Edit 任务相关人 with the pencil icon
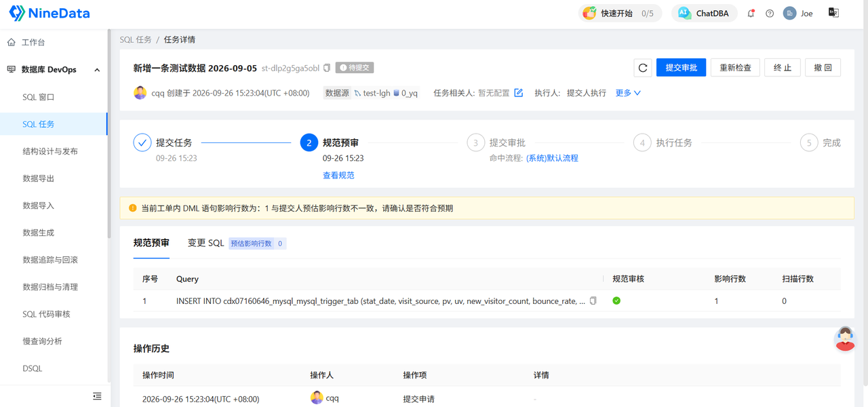Screen dimensions: 868x407 coord(519,93)
